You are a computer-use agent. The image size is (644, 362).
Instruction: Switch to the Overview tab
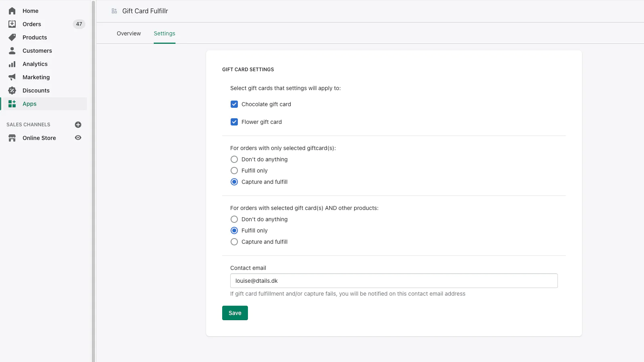pyautogui.click(x=129, y=33)
